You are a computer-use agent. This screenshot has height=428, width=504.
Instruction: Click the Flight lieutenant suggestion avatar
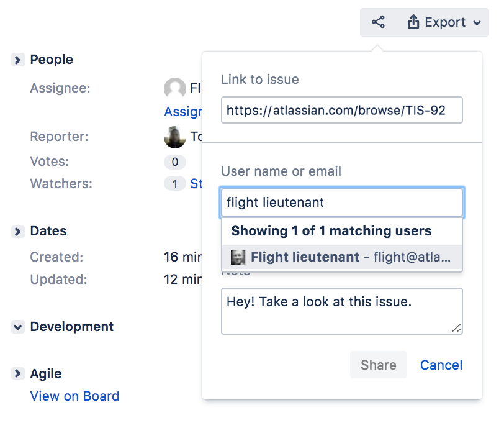[x=238, y=257]
